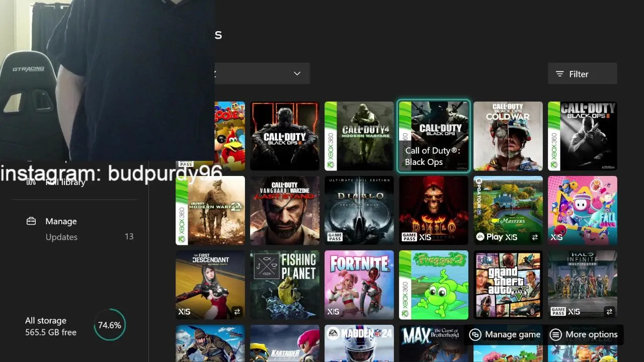The image size is (644, 362).
Task: Click the sync arrows icon on PGA Tour tile
Action: [x=535, y=237]
